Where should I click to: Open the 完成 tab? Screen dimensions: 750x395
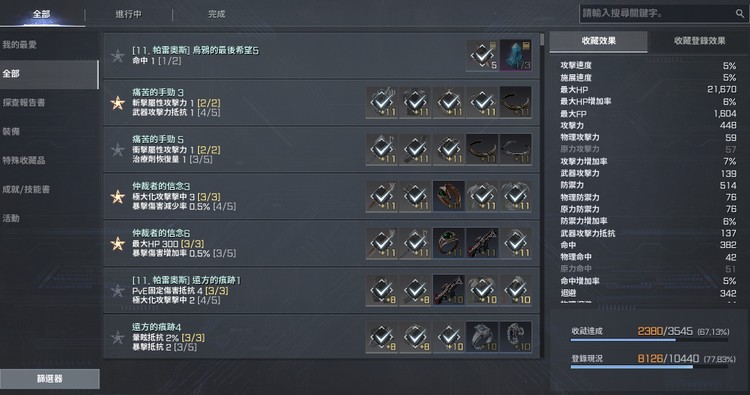pos(216,14)
